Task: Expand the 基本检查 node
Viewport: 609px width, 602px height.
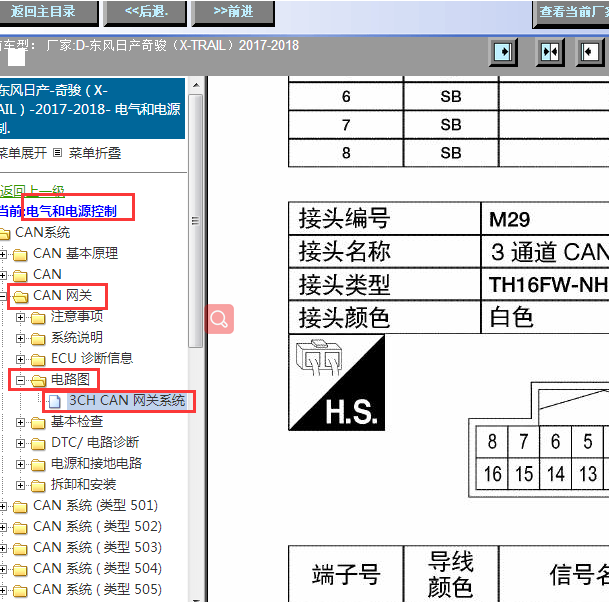Action: [x=20, y=423]
